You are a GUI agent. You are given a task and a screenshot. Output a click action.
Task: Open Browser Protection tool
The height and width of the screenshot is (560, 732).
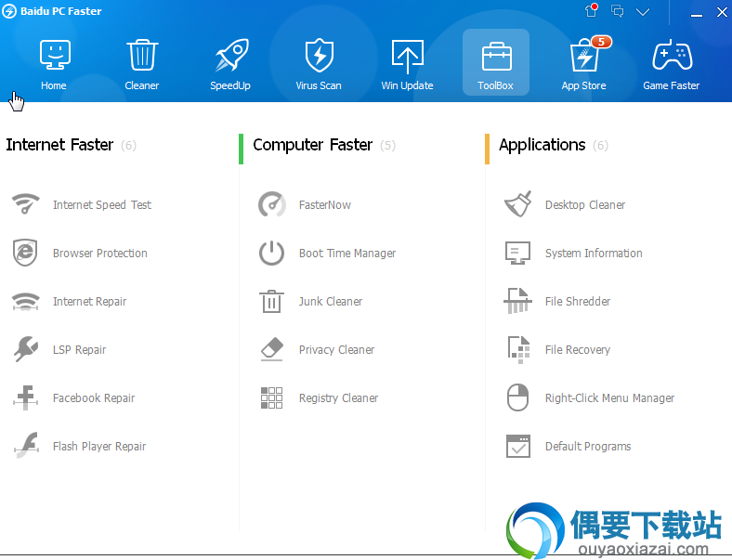tap(100, 253)
